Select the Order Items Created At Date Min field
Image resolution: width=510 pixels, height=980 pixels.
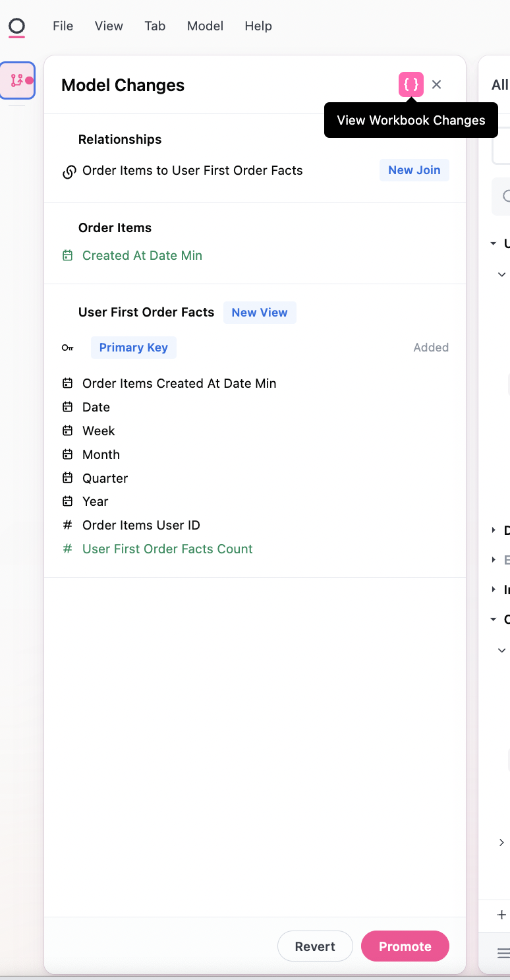click(x=179, y=383)
